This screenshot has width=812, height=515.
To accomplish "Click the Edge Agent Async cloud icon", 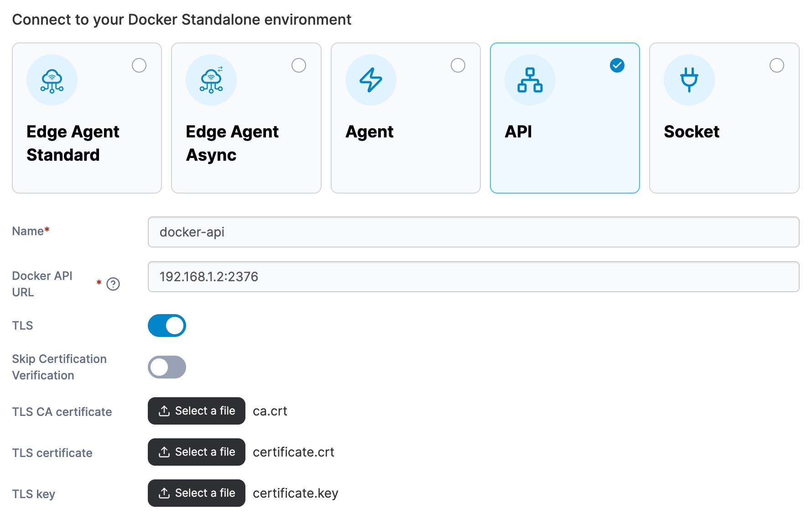I will pyautogui.click(x=211, y=80).
